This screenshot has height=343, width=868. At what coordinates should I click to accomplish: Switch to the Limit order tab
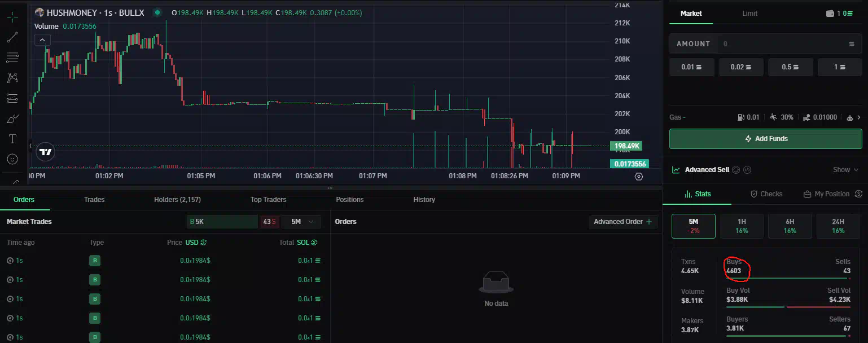750,14
